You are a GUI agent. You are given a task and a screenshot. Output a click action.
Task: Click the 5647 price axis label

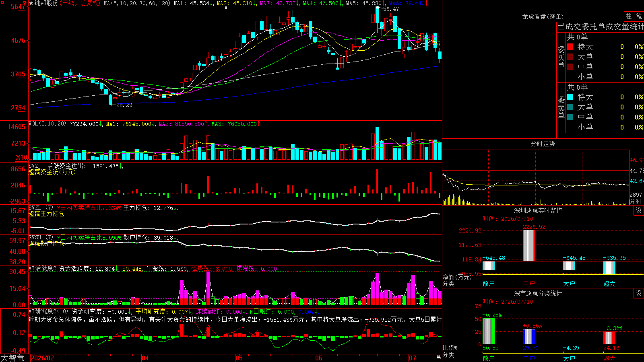point(18,6)
